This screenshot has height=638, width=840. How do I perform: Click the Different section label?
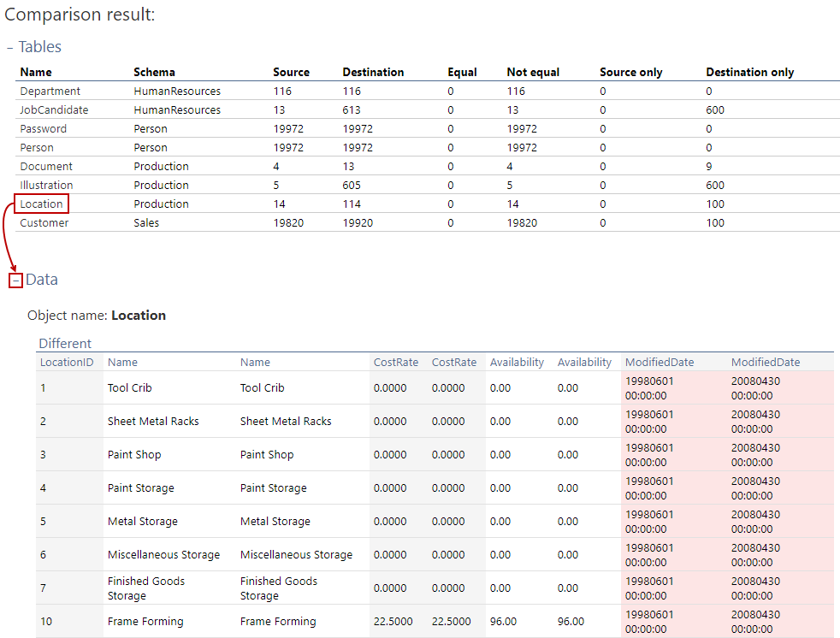click(x=65, y=344)
